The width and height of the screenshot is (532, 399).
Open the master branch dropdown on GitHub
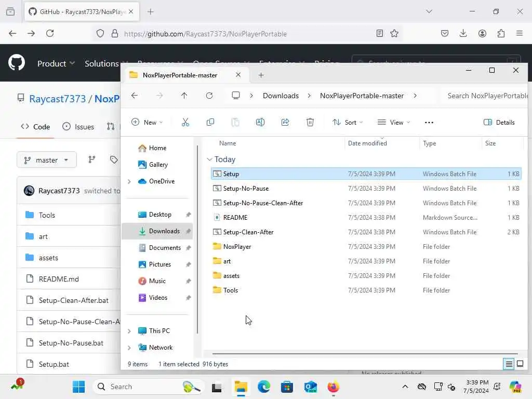click(x=46, y=160)
